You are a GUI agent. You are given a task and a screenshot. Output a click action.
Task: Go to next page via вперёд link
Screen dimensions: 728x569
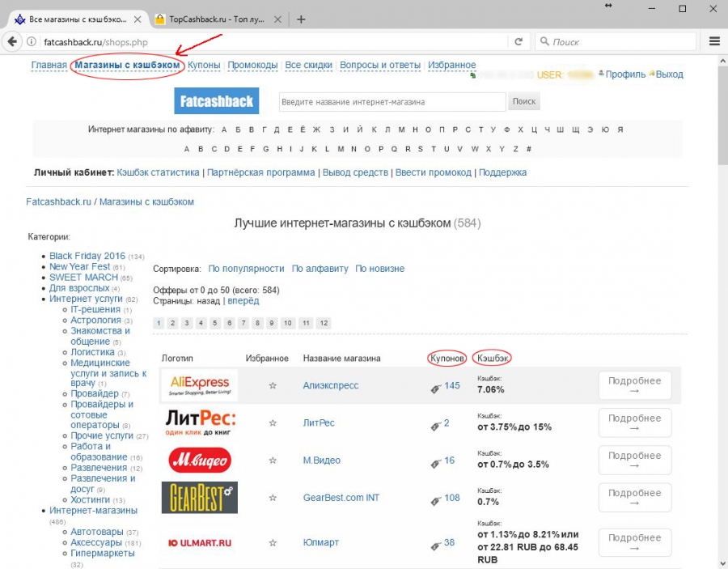tap(243, 301)
